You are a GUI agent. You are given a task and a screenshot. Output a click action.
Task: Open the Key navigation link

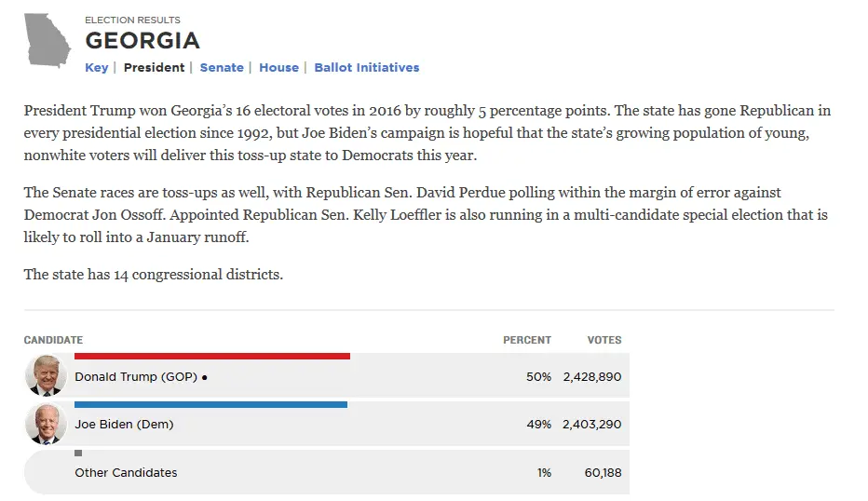(x=97, y=68)
